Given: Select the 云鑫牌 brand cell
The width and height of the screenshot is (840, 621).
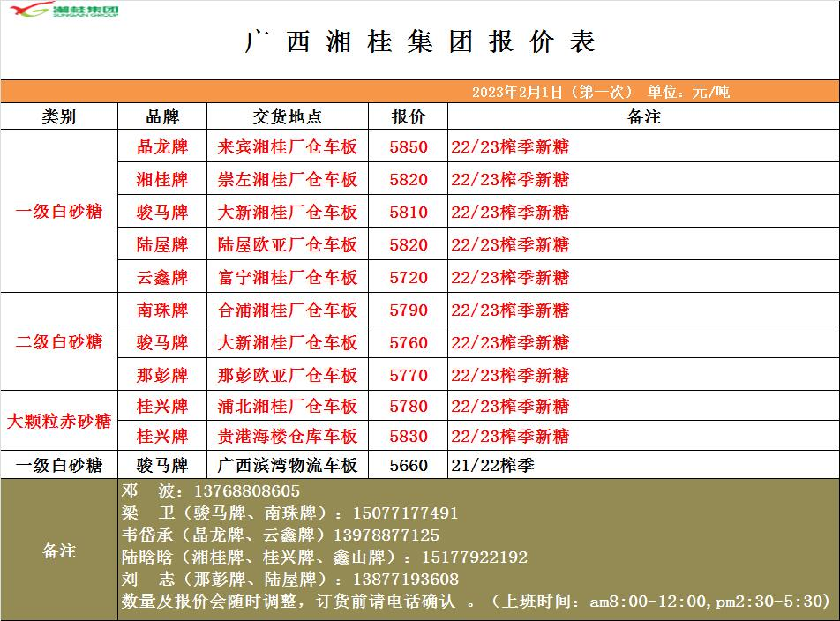Looking at the screenshot, I should click(162, 278).
